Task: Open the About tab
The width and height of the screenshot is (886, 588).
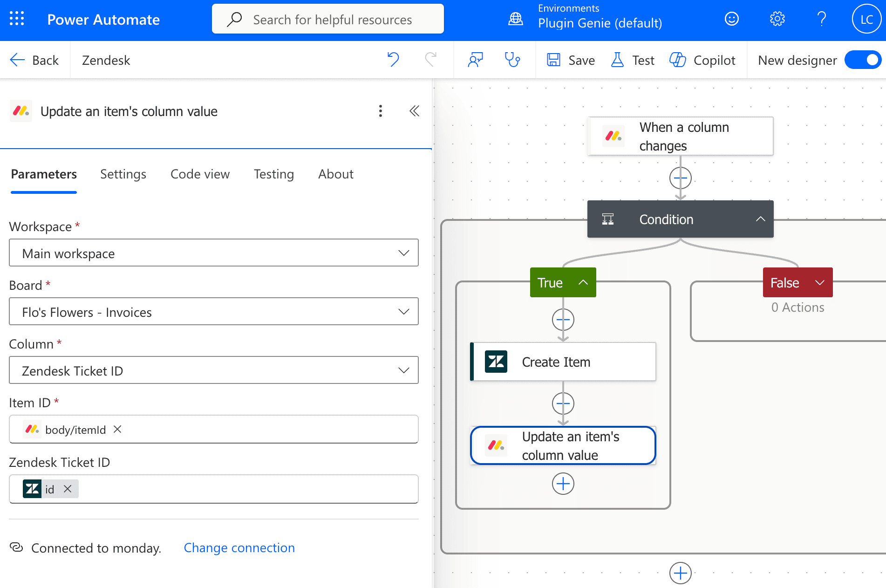Action: click(336, 174)
